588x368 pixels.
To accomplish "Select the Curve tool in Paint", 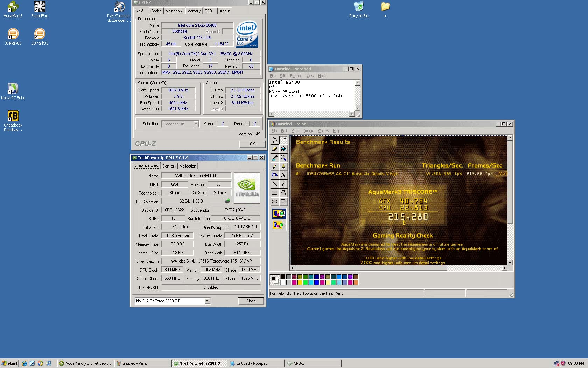I will tap(283, 184).
